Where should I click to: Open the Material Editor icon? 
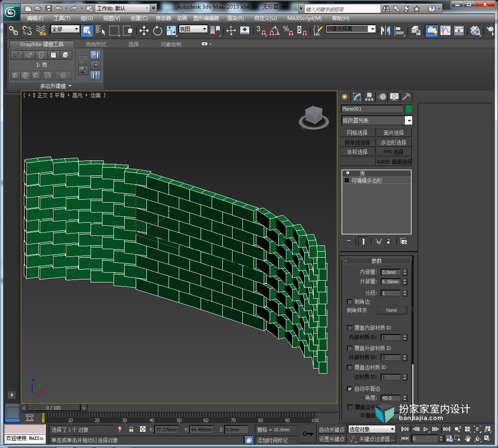[475, 31]
